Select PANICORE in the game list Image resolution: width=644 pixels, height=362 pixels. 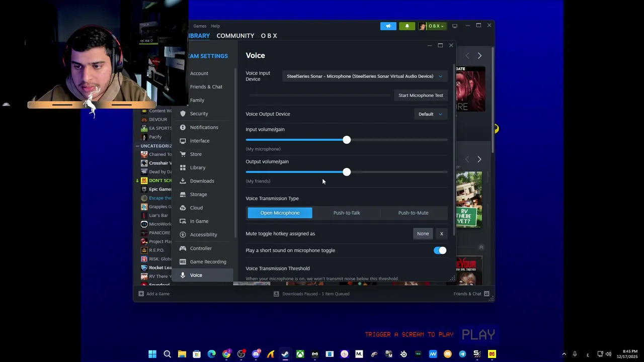pos(159,233)
